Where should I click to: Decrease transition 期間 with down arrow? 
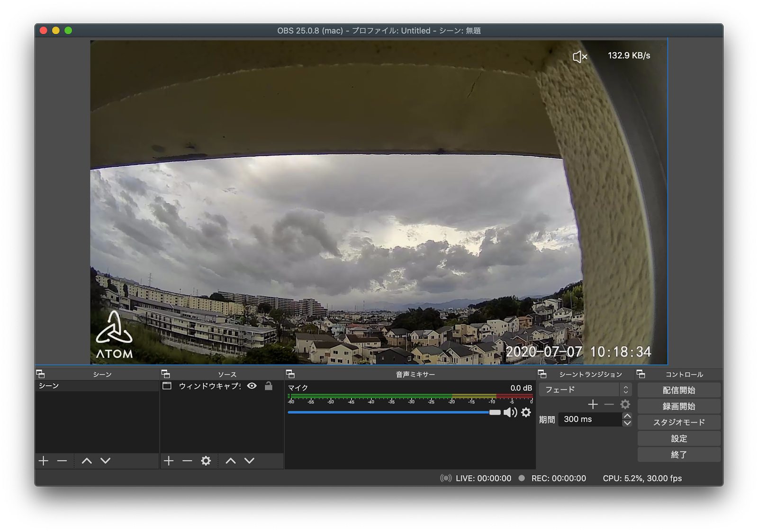(x=627, y=423)
